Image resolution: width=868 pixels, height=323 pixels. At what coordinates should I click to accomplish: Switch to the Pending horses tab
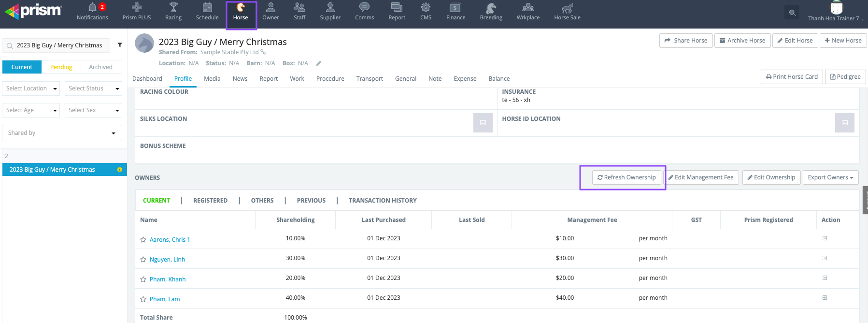click(61, 67)
